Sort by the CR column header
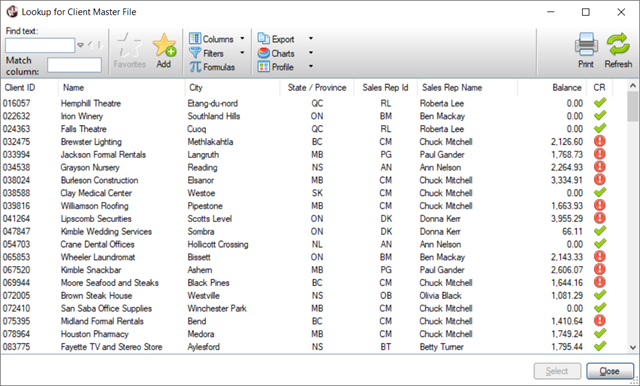This screenshot has width=640, height=386. pos(600,87)
